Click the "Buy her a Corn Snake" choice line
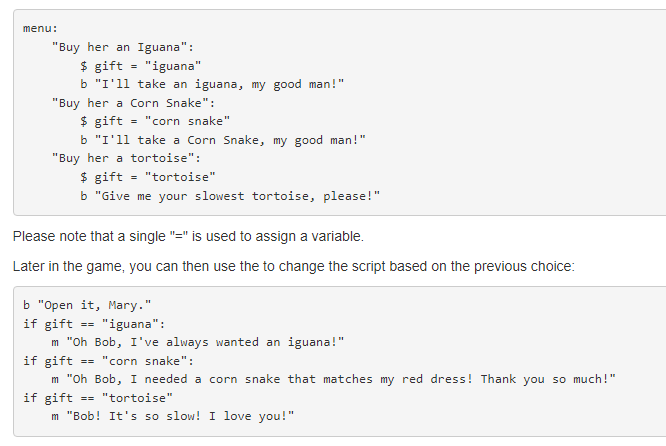666x446 pixels. click(x=133, y=103)
